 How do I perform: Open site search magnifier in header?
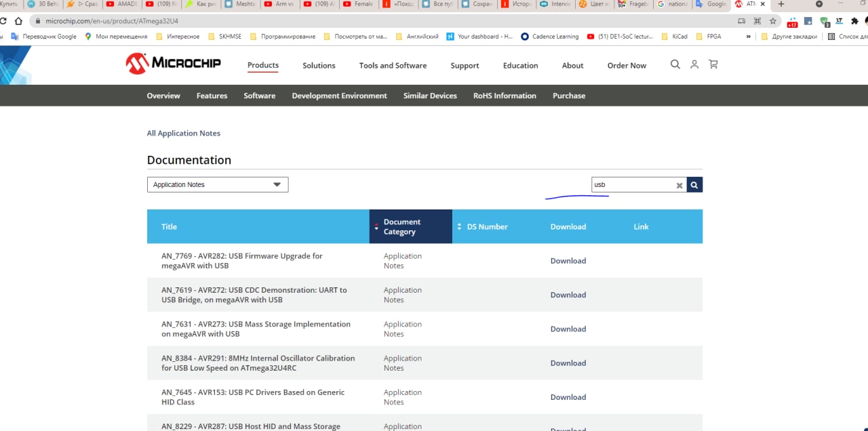[x=675, y=64]
